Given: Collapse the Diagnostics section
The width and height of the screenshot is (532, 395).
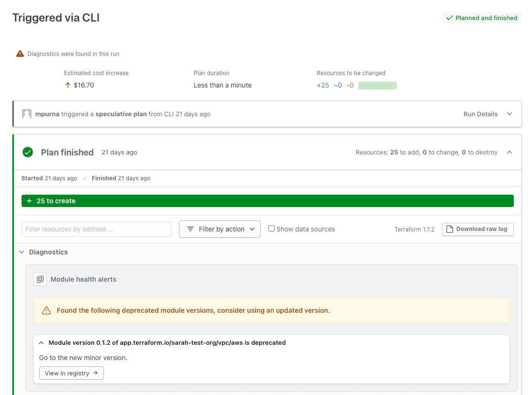Looking at the screenshot, I should [x=22, y=252].
